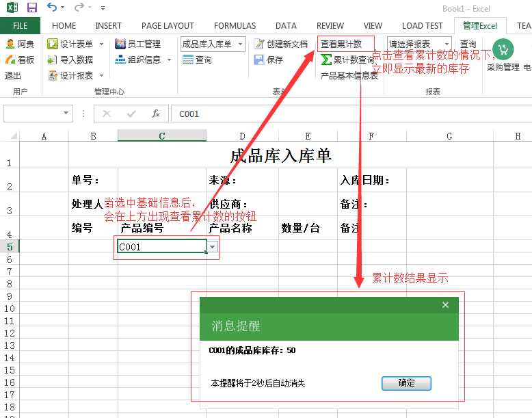Open the 请选择报表 report combo box
The image size is (532, 418).
click(419, 44)
